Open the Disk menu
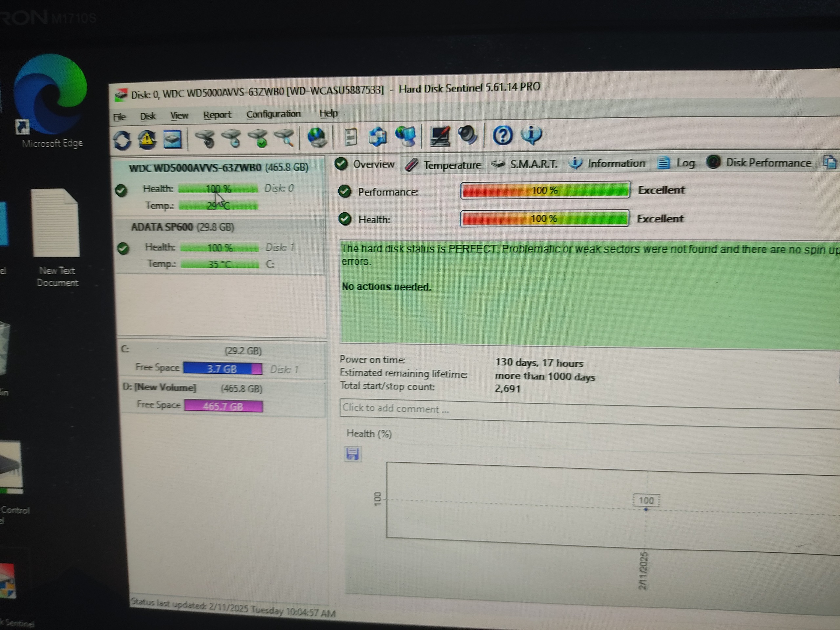The height and width of the screenshot is (630, 840). point(148,116)
